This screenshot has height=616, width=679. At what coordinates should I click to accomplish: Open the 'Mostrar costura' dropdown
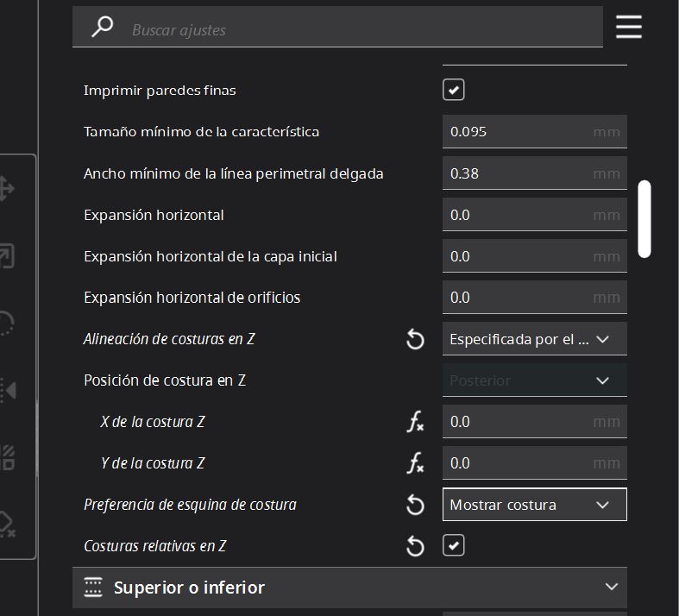(x=534, y=505)
